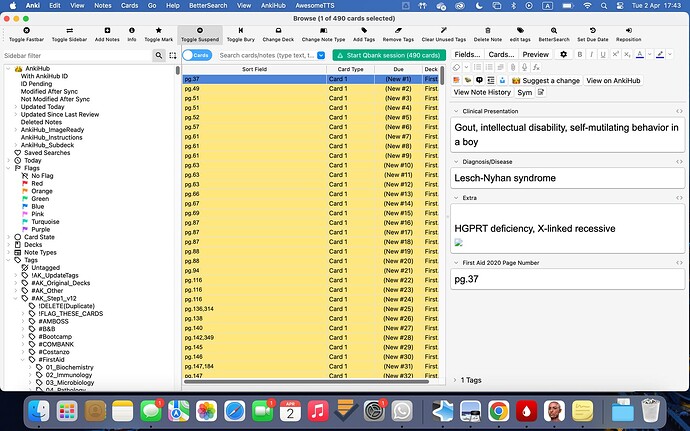
Task: Click edit tags toolbar icon
Action: (x=520, y=30)
